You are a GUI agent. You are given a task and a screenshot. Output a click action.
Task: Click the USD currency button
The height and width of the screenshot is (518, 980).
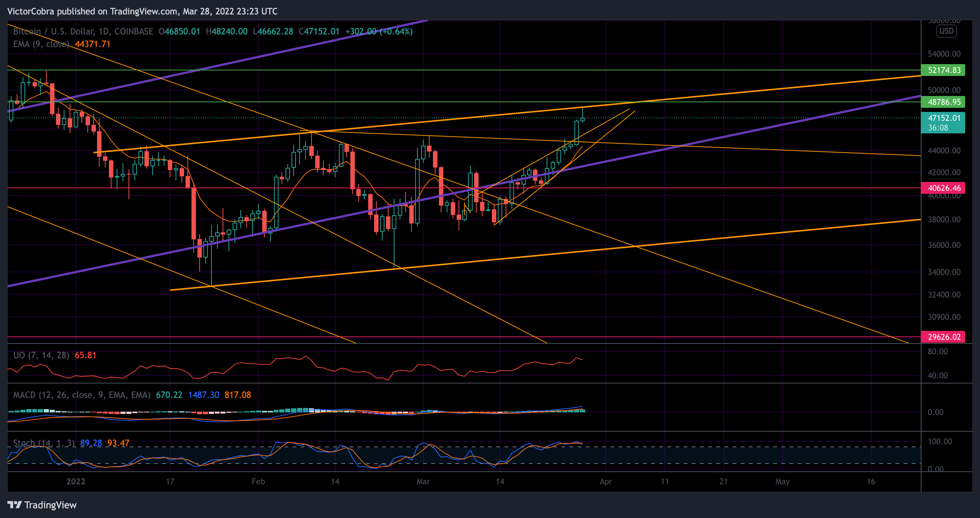947,31
